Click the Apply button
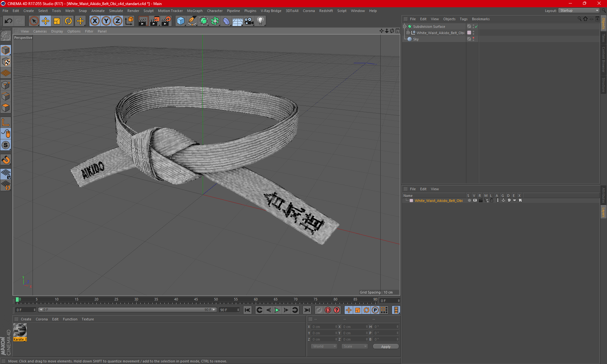 pyautogui.click(x=386, y=347)
